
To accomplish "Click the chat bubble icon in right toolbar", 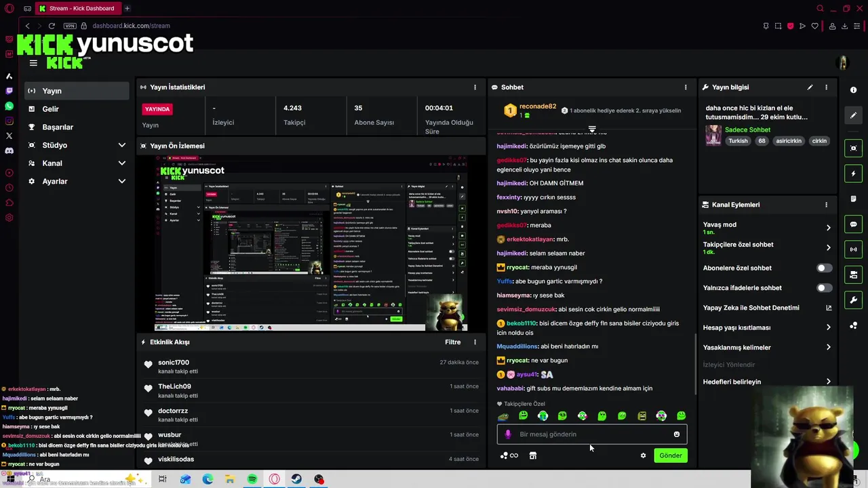I will click(x=853, y=224).
